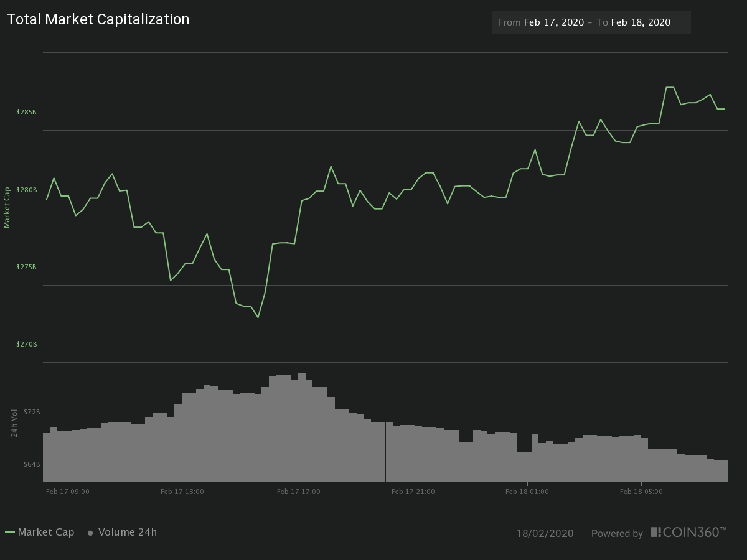Select the Feb 17 17:00 time label
The image size is (747, 560).
[299, 492]
